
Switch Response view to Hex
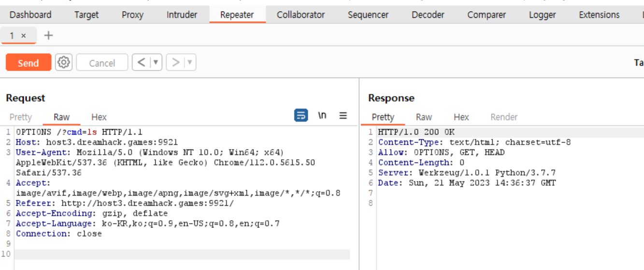(x=461, y=117)
